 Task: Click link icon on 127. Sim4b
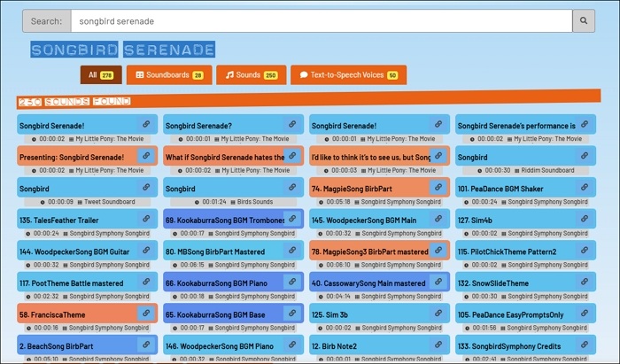(585, 219)
